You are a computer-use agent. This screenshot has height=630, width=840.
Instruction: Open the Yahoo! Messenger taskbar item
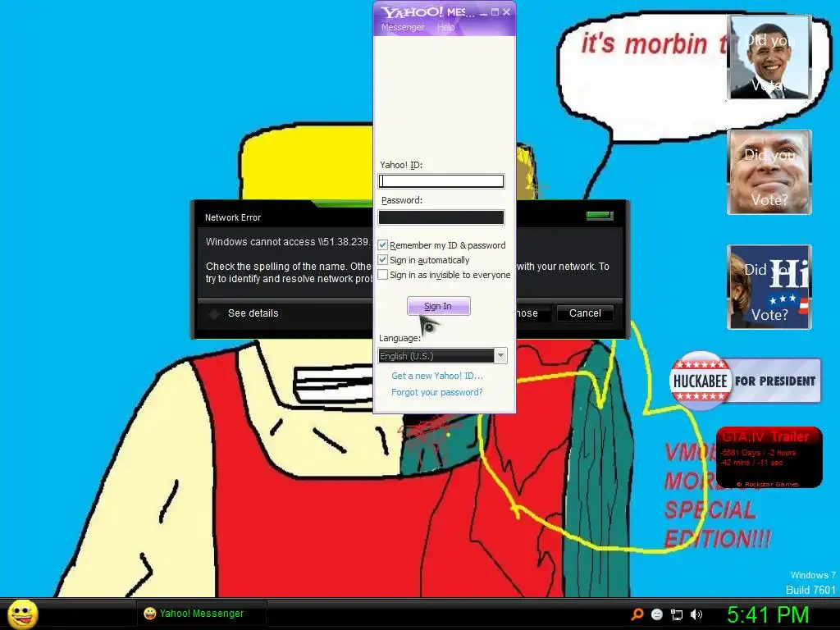click(201, 614)
